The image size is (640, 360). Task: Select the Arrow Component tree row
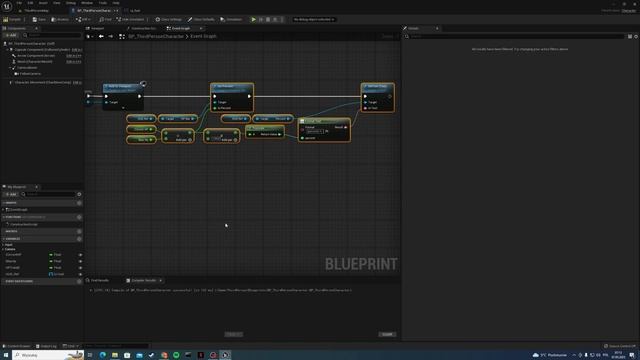[42, 56]
